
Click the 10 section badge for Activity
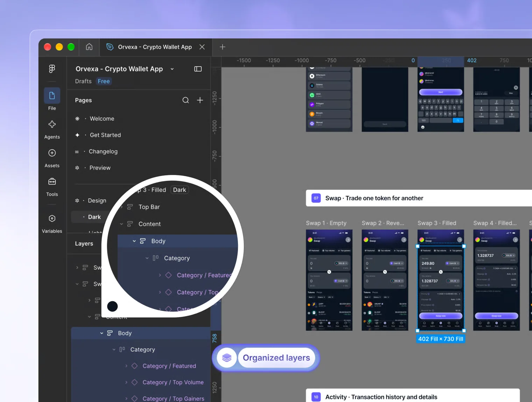[x=316, y=397]
